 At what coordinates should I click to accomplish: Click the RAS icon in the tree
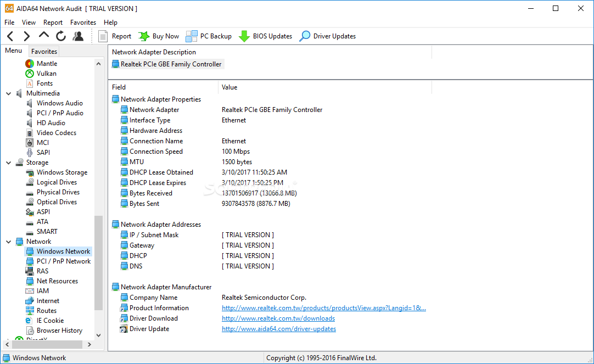tap(30, 271)
